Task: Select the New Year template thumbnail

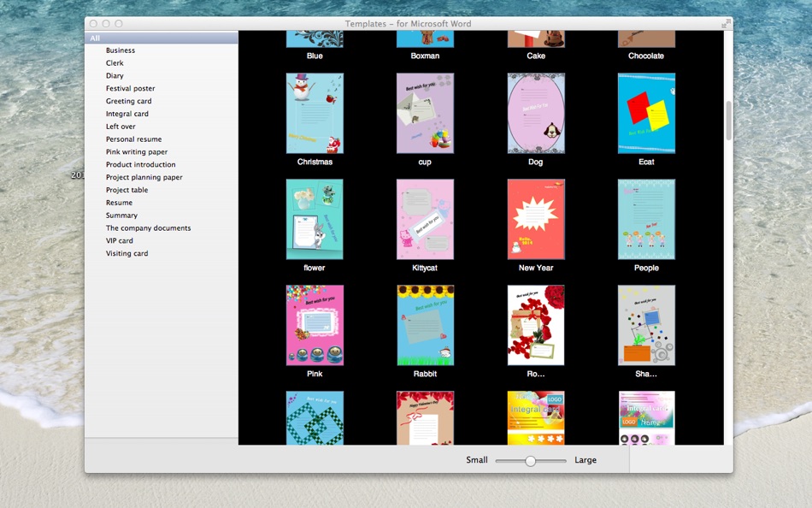Action: [x=536, y=219]
